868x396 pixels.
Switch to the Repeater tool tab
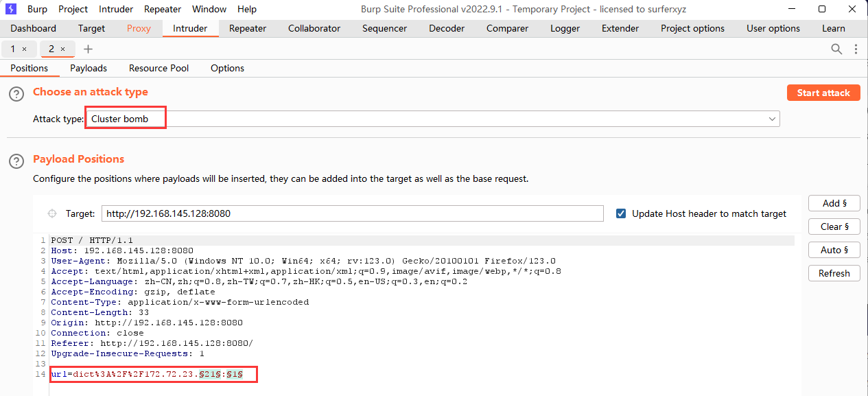pyautogui.click(x=248, y=28)
